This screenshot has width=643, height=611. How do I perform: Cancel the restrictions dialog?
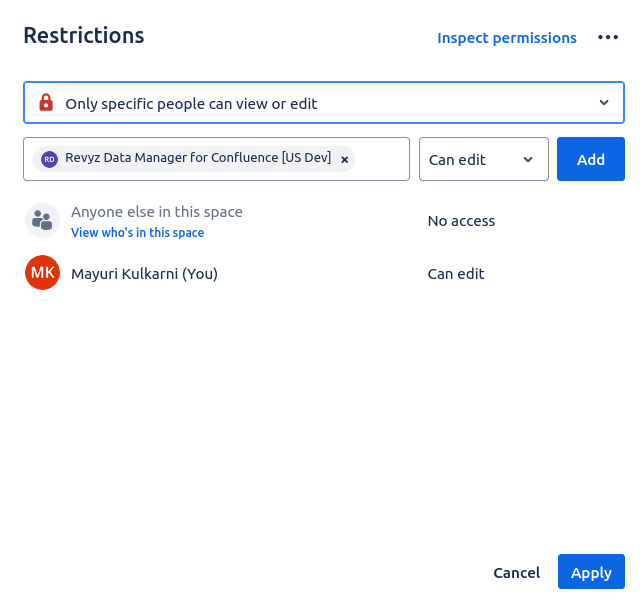coord(516,573)
